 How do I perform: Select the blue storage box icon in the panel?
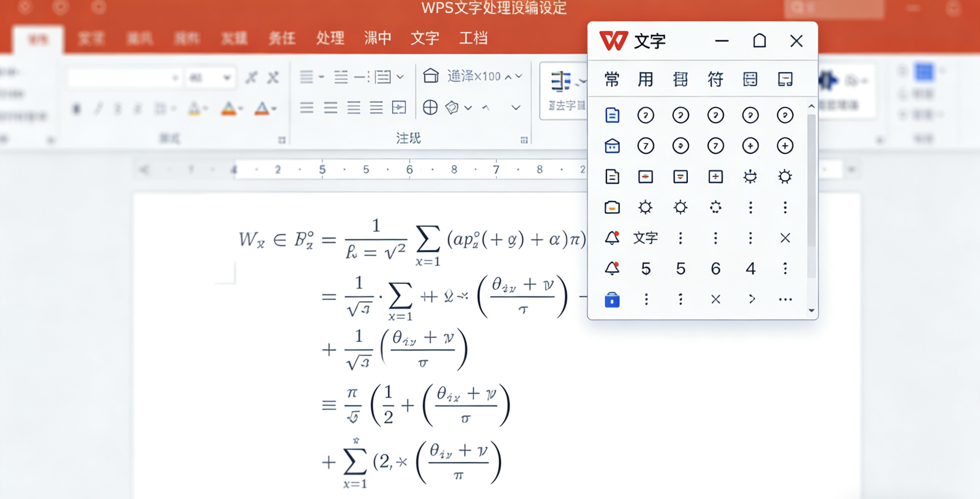(612, 299)
